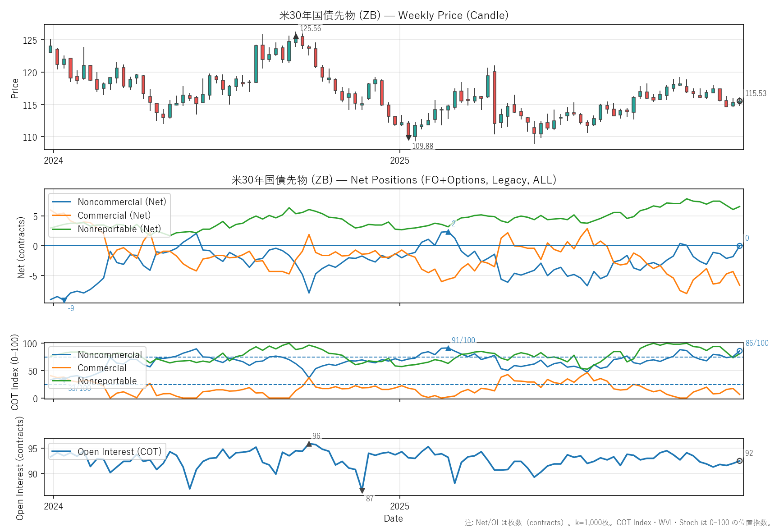779x532 pixels.
Task: Click the Date x-axis label
Action: coord(393,518)
